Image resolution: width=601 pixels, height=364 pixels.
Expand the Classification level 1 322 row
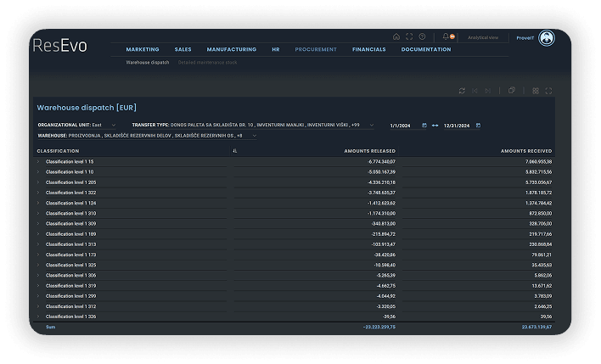[38, 193]
